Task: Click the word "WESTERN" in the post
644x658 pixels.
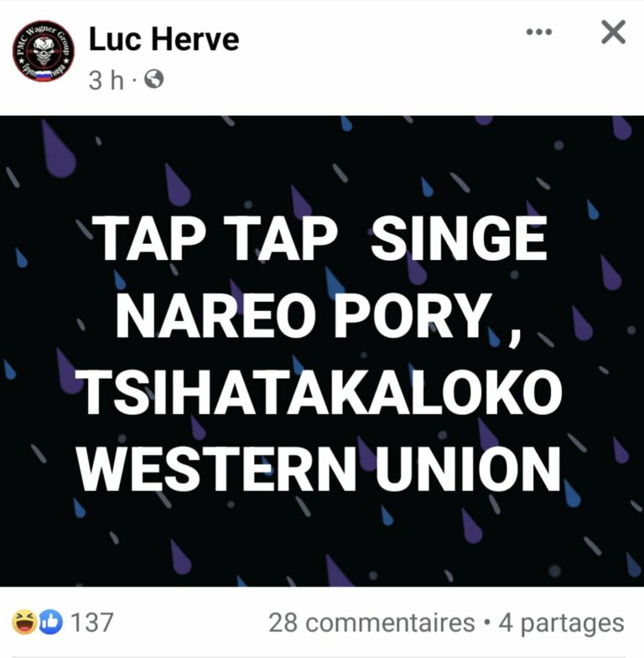Action: pyautogui.click(x=217, y=469)
